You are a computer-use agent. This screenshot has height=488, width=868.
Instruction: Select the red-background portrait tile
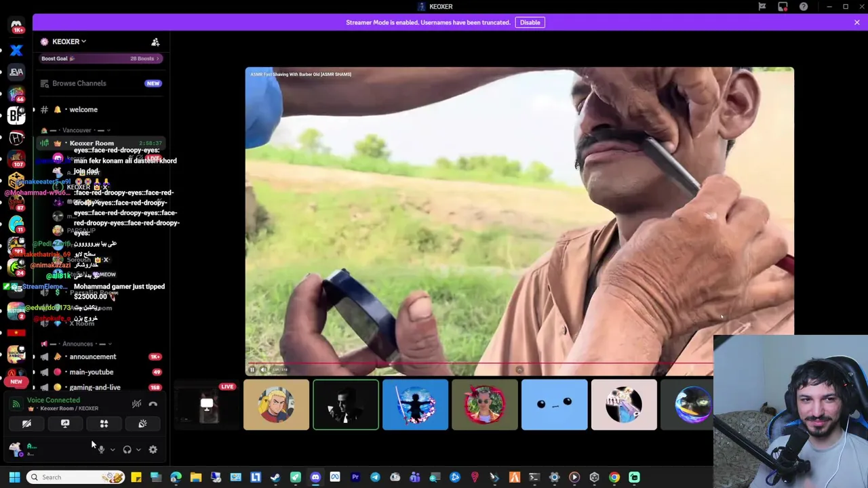point(485,405)
